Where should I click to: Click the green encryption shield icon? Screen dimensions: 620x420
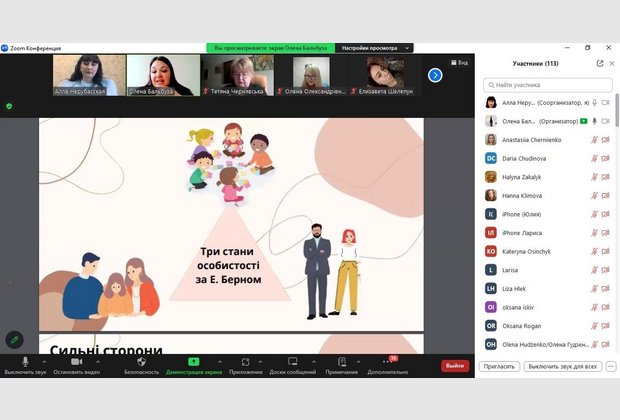(9, 105)
